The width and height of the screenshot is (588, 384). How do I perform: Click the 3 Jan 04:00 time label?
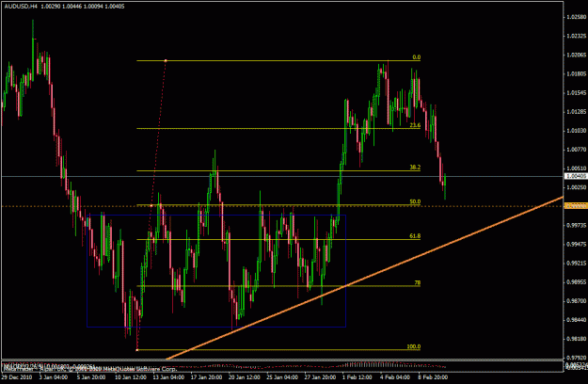pyautogui.click(x=54, y=376)
